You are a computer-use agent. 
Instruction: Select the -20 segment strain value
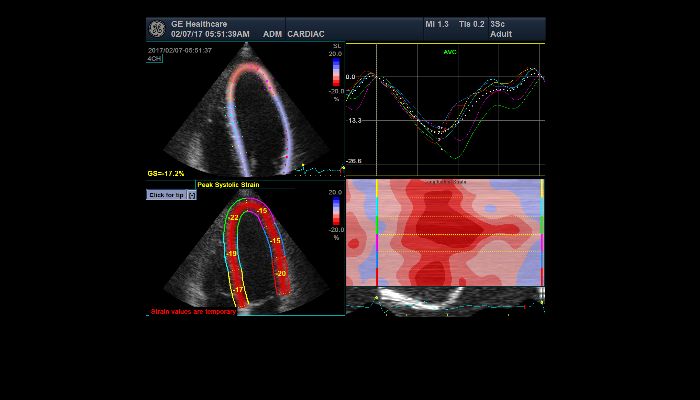point(280,273)
